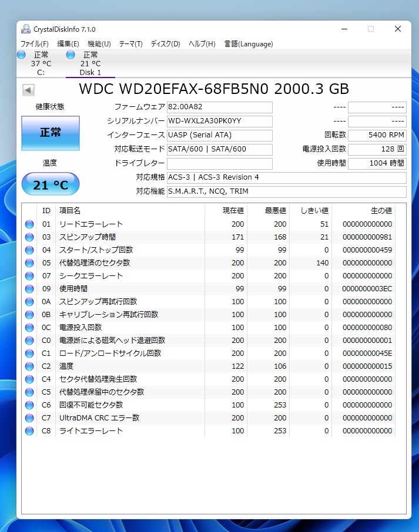Click status orb for ID 07 シークエラーレート
The height and width of the screenshot is (532, 419).
pyautogui.click(x=29, y=276)
